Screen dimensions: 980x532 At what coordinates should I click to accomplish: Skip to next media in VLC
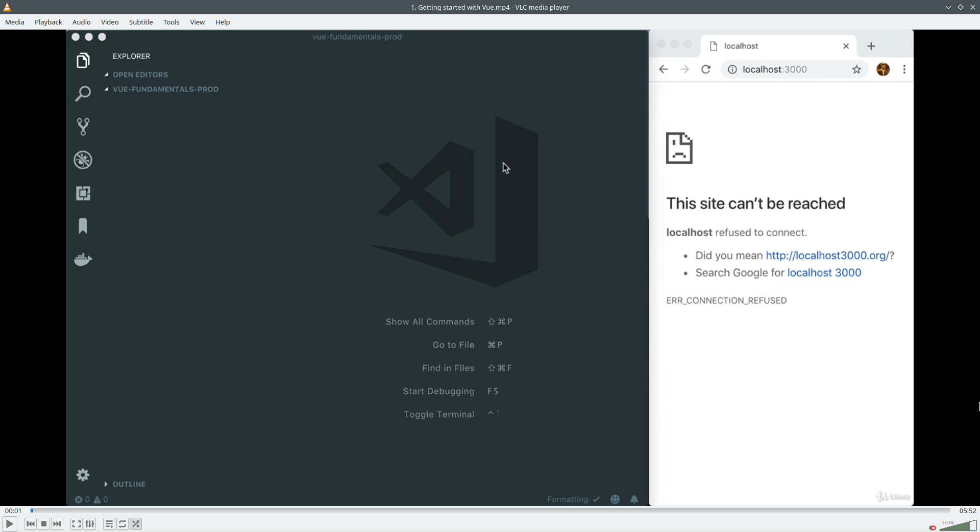(57, 524)
